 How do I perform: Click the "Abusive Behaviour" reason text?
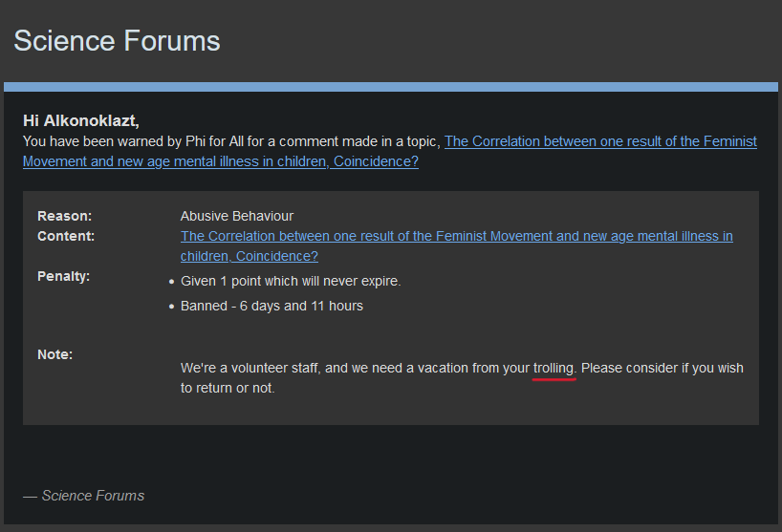237,216
